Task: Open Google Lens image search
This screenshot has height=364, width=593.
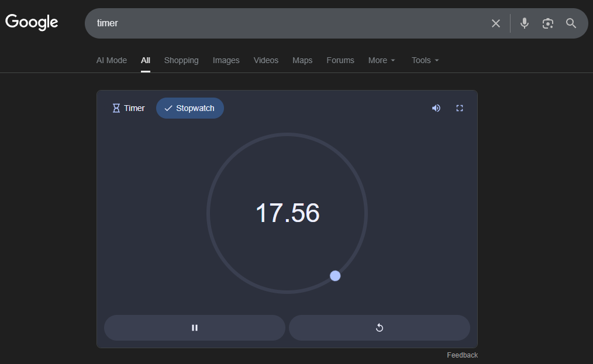Action: (547, 23)
